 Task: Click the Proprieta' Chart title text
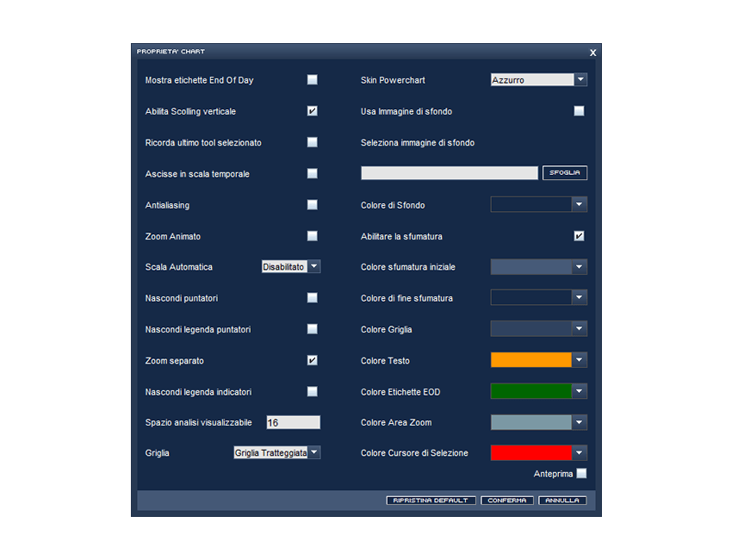click(x=171, y=52)
